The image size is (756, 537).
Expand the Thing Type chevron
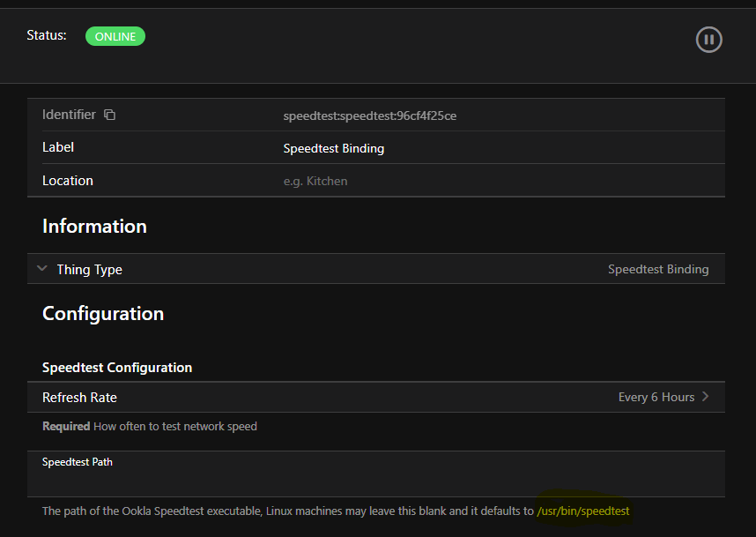coord(42,269)
